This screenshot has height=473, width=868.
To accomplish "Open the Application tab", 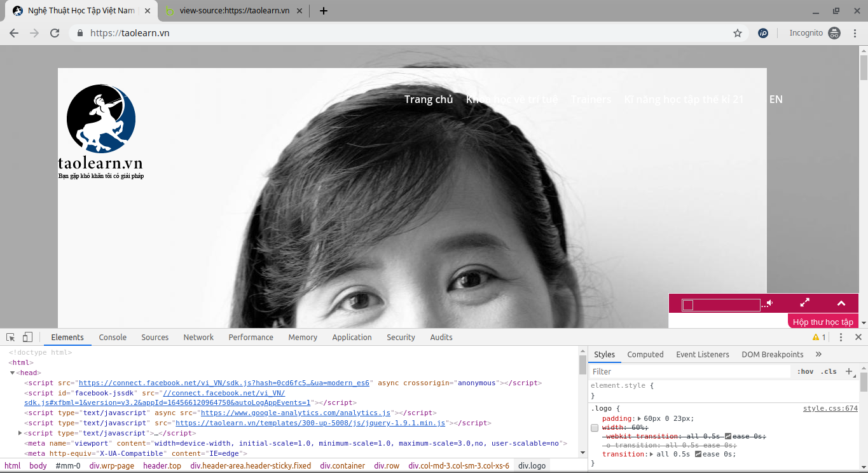I will click(352, 337).
